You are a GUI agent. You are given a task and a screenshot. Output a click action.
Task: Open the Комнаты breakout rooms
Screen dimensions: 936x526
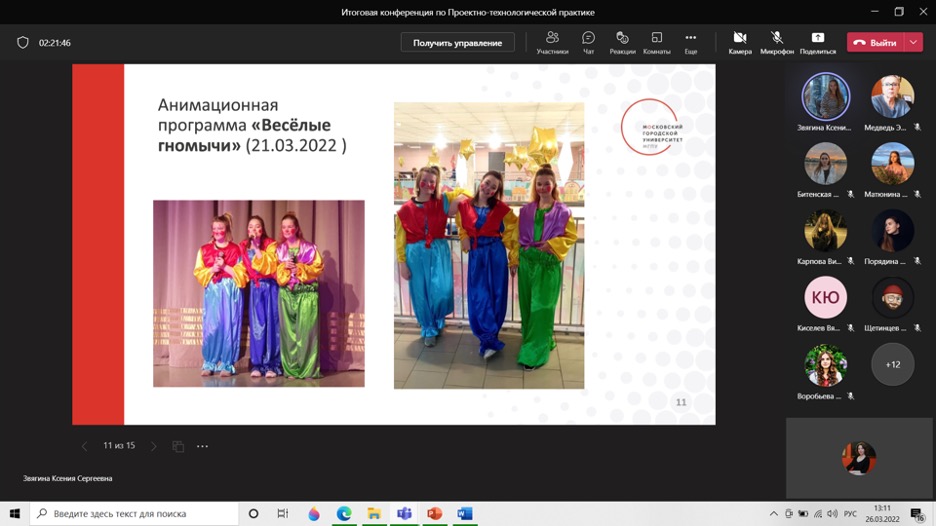pyautogui.click(x=656, y=42)
